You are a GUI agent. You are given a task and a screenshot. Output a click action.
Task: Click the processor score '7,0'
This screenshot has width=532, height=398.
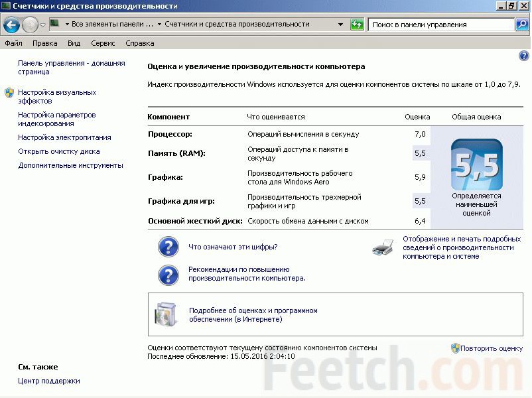420,134
